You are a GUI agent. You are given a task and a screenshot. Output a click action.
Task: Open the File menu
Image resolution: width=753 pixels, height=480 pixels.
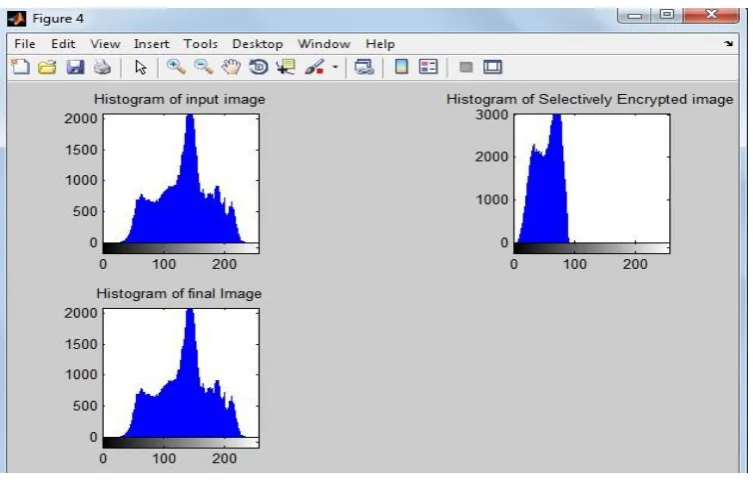click(25, 44)
